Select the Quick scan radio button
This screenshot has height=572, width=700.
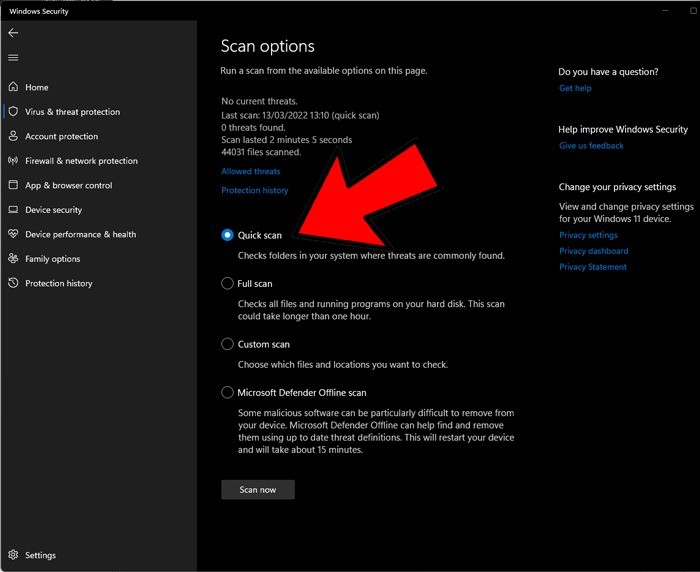coord(227,235)
